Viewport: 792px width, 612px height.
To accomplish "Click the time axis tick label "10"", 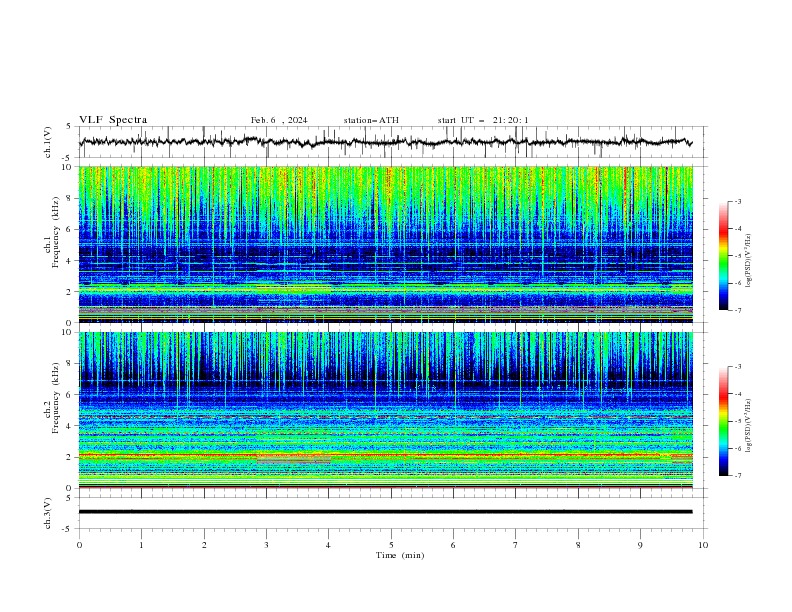I will point(703,545).
